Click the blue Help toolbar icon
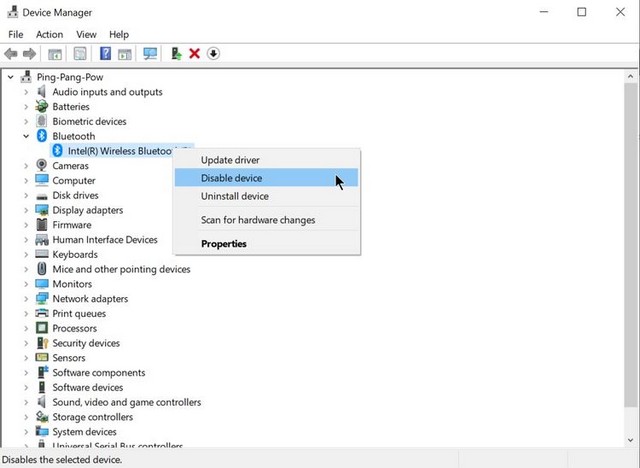Viewport: 640px width, 468px height. (x=105, y=53)
